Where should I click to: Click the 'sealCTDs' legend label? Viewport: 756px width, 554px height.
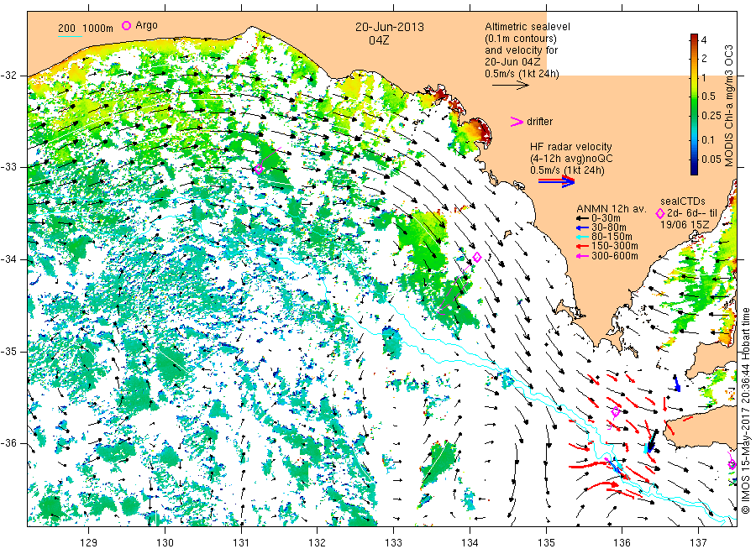(683, 201)
